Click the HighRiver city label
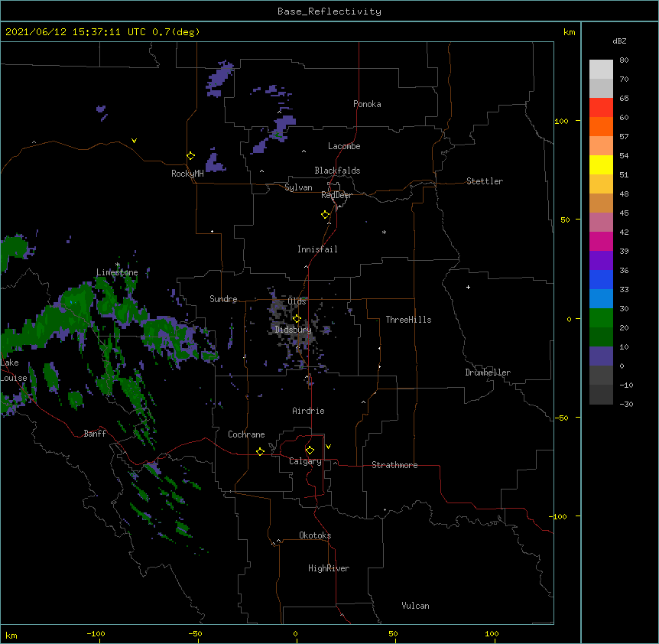This screenshot has width=659, height=644. tap(329, 568)
